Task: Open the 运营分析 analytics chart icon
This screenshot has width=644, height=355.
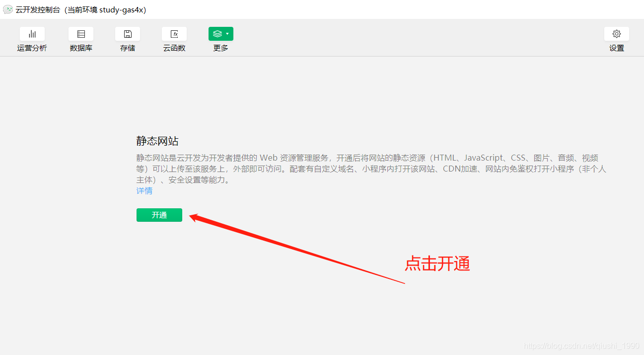Action: [x=32, y=34]
